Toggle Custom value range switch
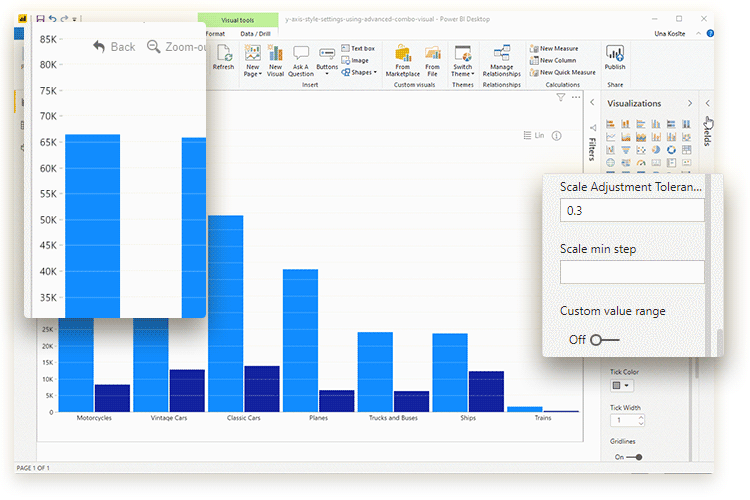Image resolution: width=750 pixels, height=500 pixels. [x=605, y=340]
